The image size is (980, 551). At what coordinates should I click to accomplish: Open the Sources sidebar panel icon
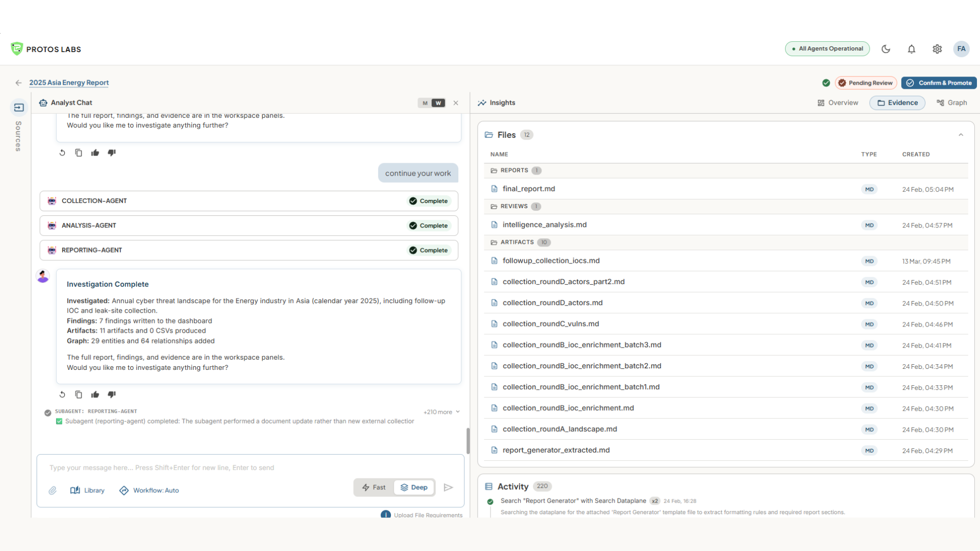[19, 107]
